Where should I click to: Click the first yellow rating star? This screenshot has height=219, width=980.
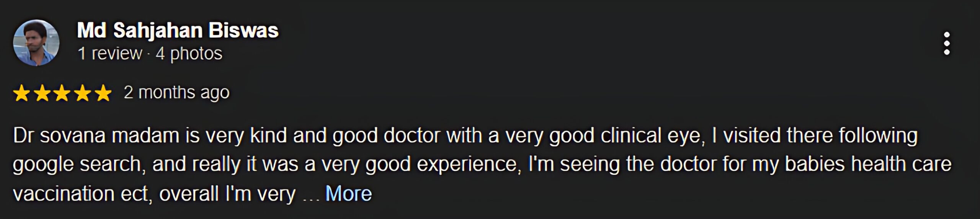point(21,93)
